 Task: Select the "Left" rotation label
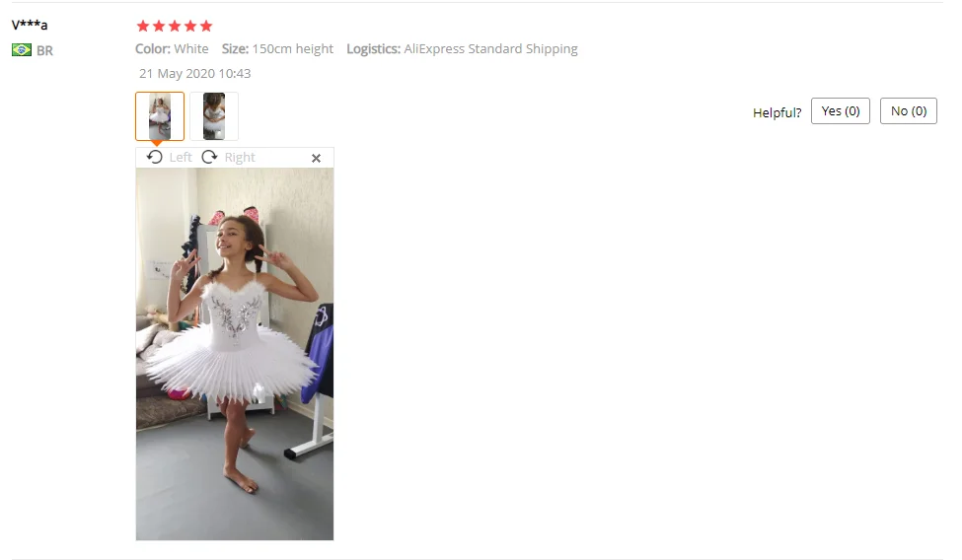[181, 158]
